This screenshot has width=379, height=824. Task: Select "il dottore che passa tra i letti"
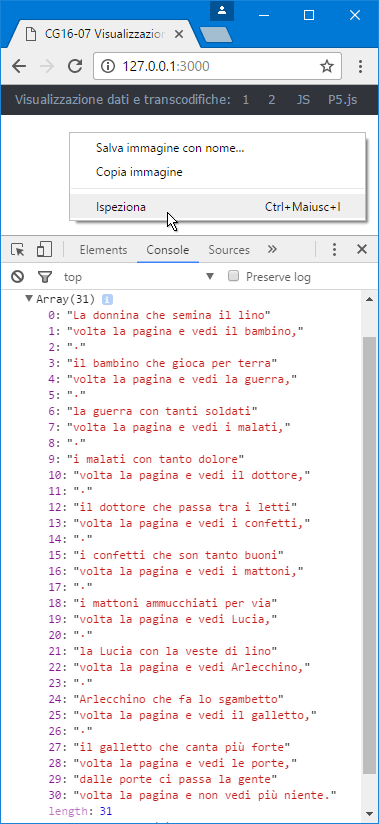tap(186, 507)
